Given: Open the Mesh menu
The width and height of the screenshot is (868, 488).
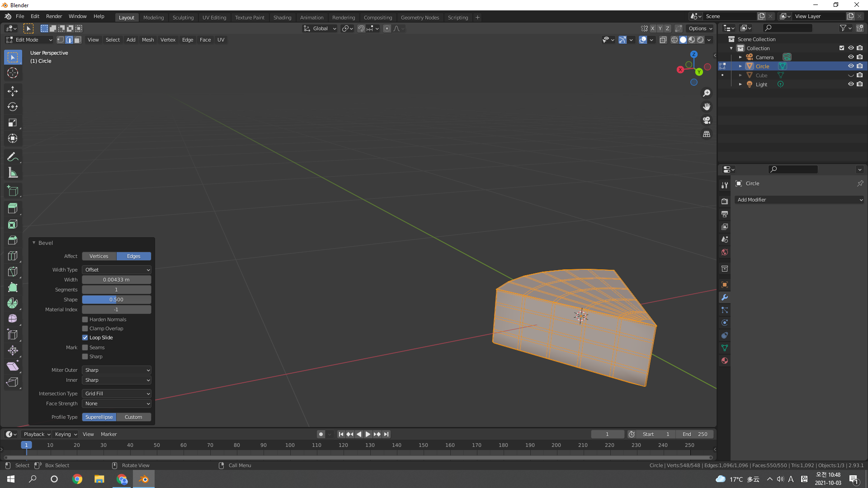Looking at the screenshot, I should click(x=147, y=40).
